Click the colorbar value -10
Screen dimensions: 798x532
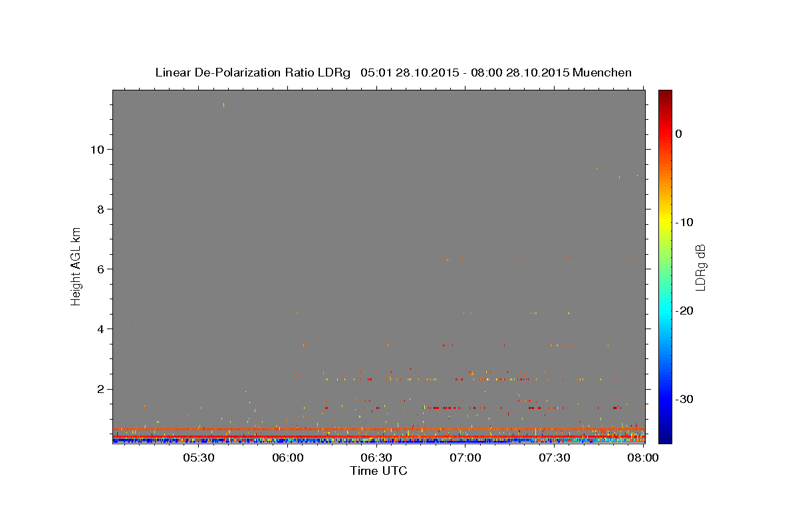coord(685,222)
